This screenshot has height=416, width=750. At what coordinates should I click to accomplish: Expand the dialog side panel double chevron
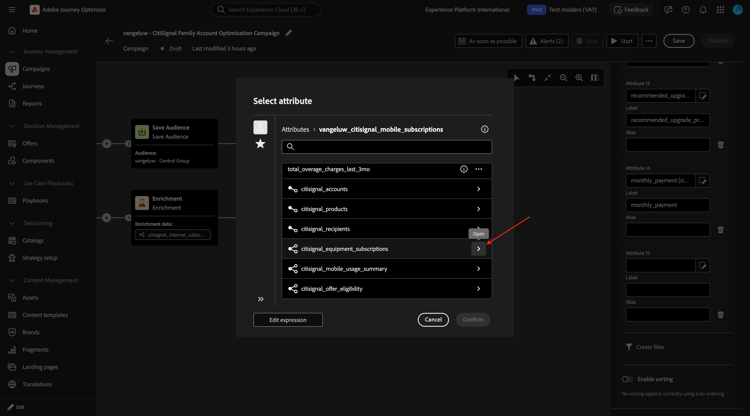coord(261,299)
